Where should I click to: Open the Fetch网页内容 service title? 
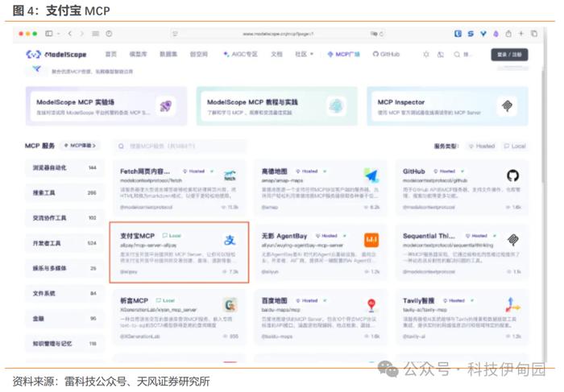tap(145, 171)
